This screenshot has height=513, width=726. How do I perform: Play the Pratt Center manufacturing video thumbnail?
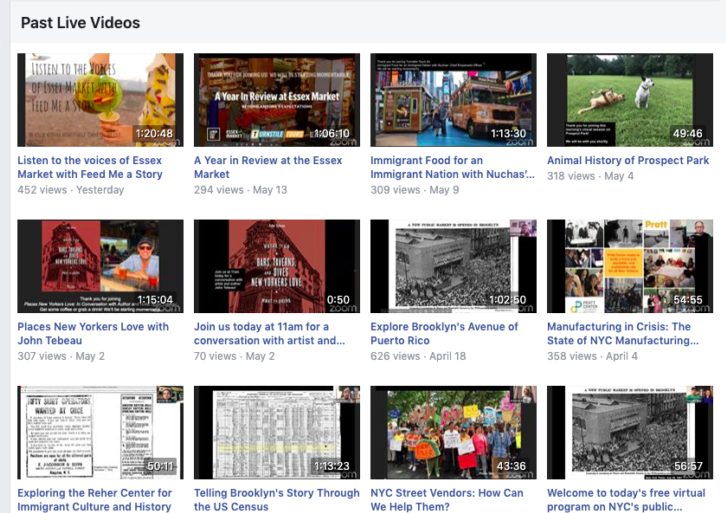[x=629, y=266]
